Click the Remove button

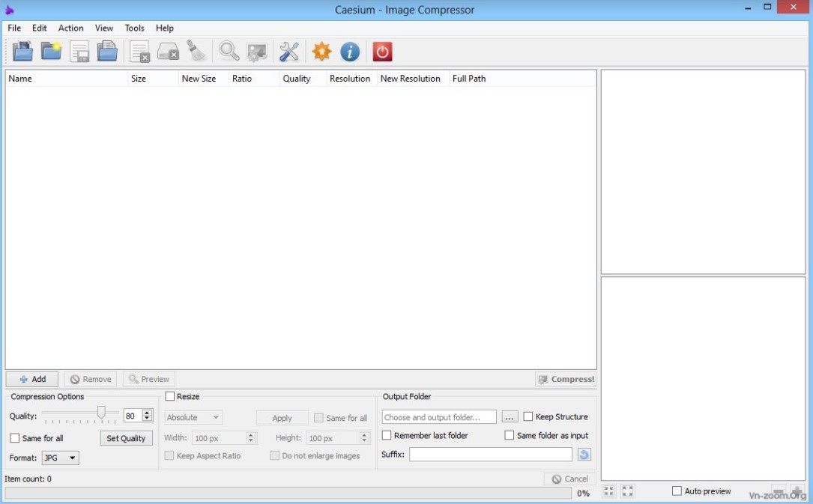[x=91, y=379]
